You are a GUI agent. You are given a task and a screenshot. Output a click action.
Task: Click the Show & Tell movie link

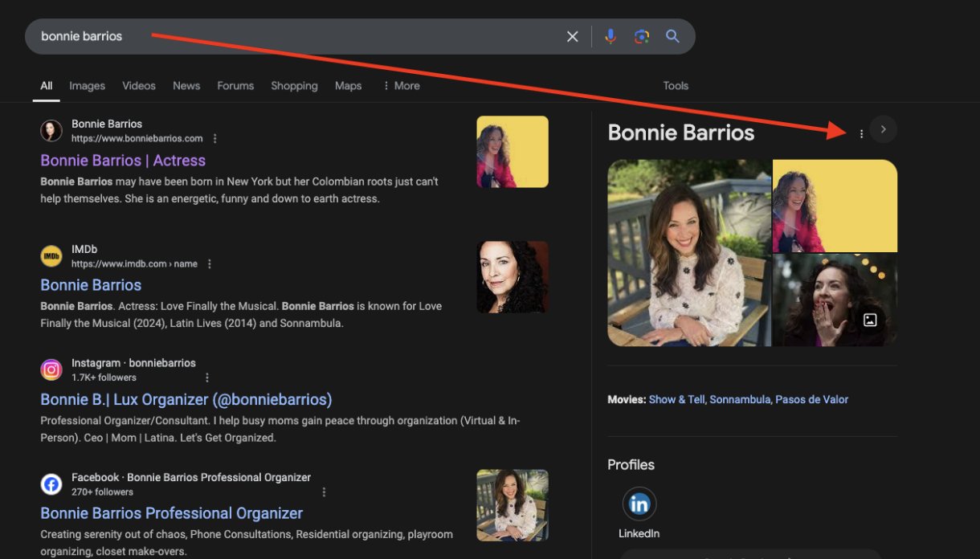[677, 399]
